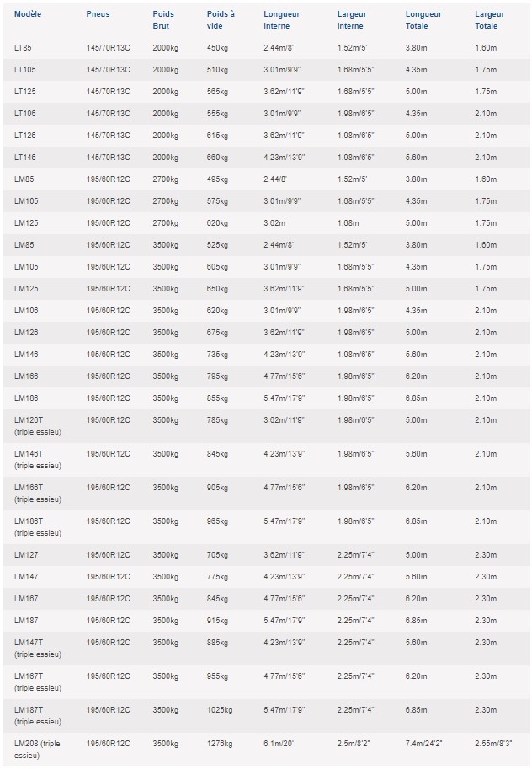Click the 7.4m/24'2" total length value
The width and height of the screenshot is (532, 769).
(423, 744)
